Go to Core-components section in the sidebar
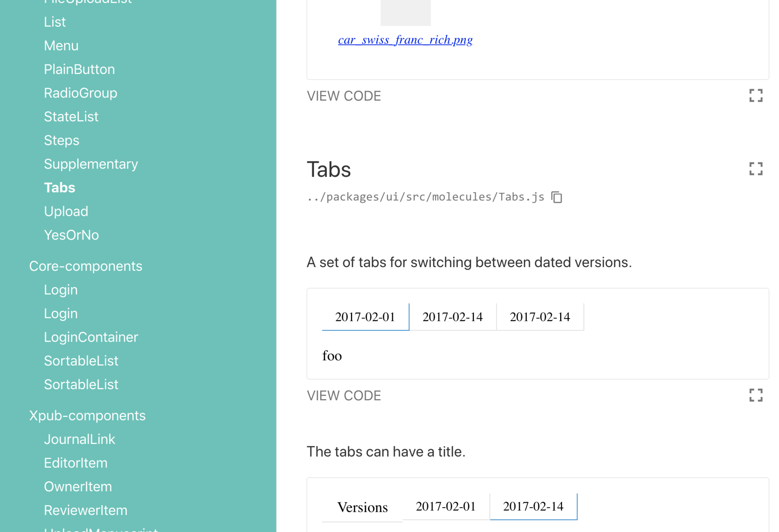779x532 pixels. [x=86, y=266]
